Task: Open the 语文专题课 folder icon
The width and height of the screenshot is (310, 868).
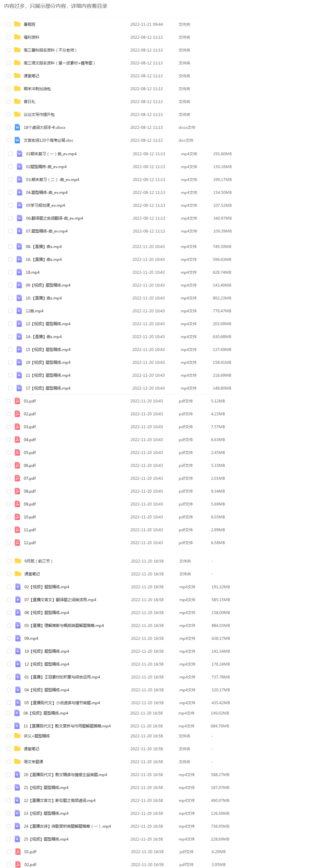Action: coord(17,762)
